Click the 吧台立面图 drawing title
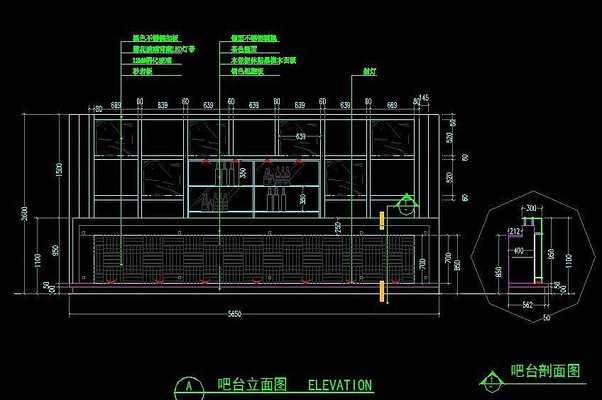The width and height of the screenshot is (602, 400). [253, 385]
